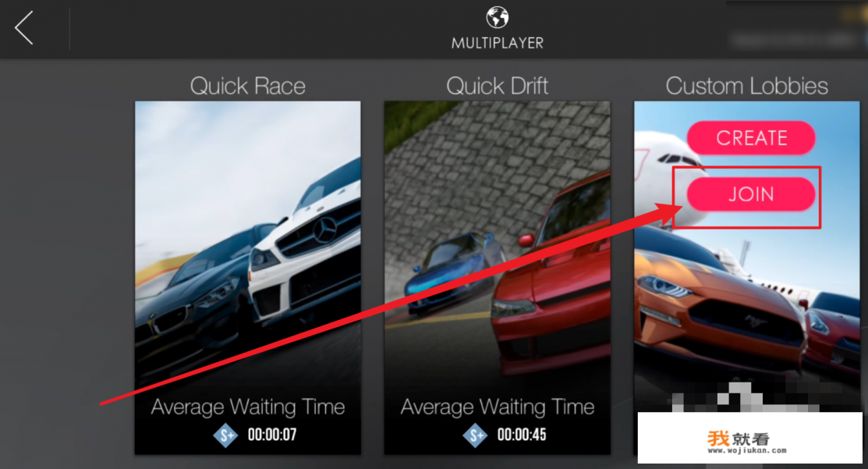Tap Quick Race Average Waiting Time text

pyautogui.click(x=248, y=407)
